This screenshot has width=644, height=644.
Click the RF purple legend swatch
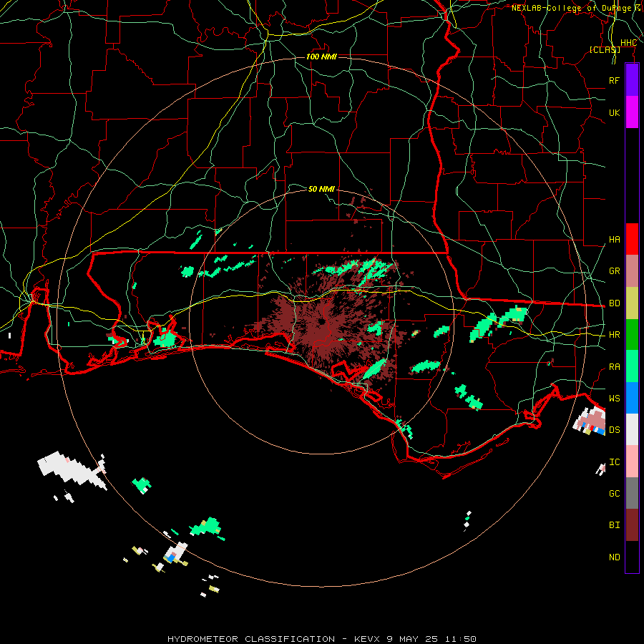tap(632, 80)
